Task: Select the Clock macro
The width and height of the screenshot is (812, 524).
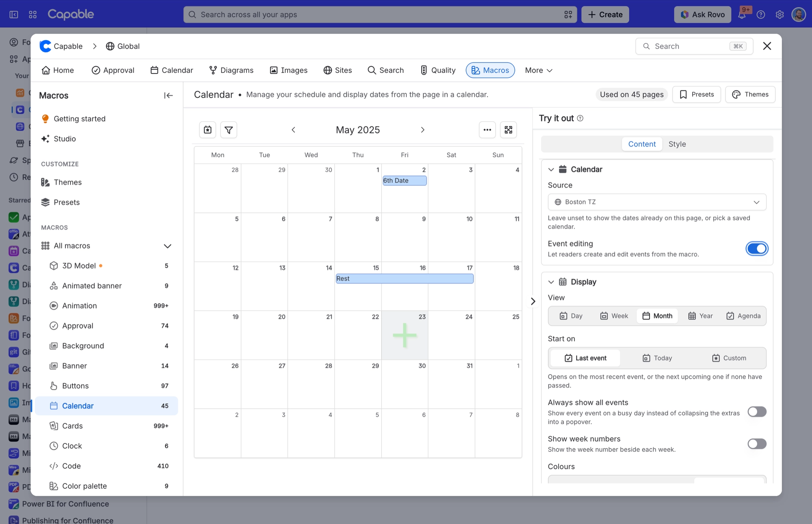Action: coord(106,446)
